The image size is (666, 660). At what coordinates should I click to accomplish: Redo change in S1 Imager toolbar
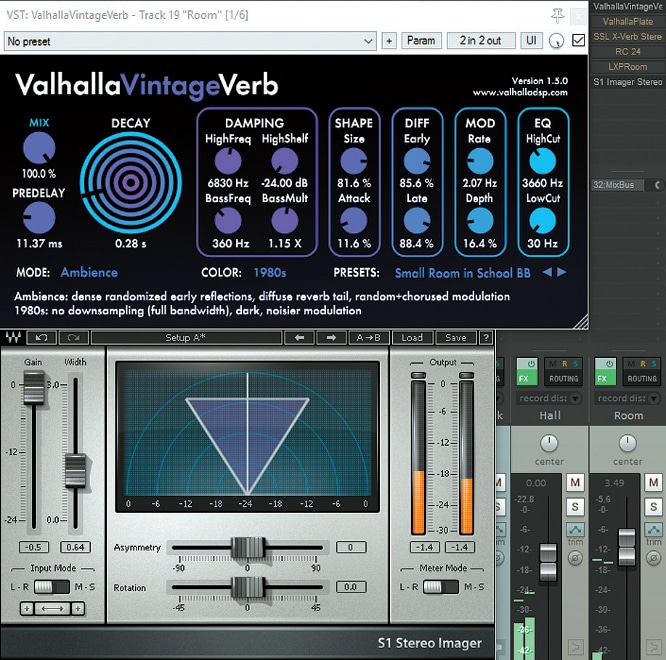point(73,338)
